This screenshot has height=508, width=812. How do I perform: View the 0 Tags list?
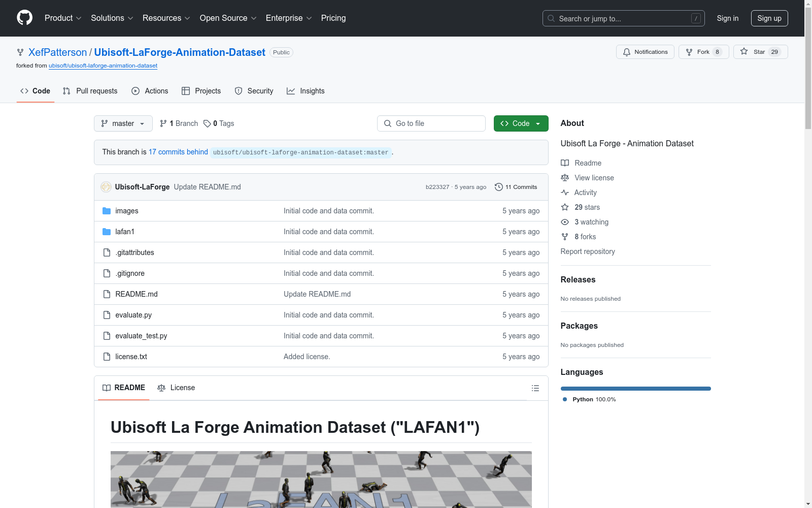(219, 123)
